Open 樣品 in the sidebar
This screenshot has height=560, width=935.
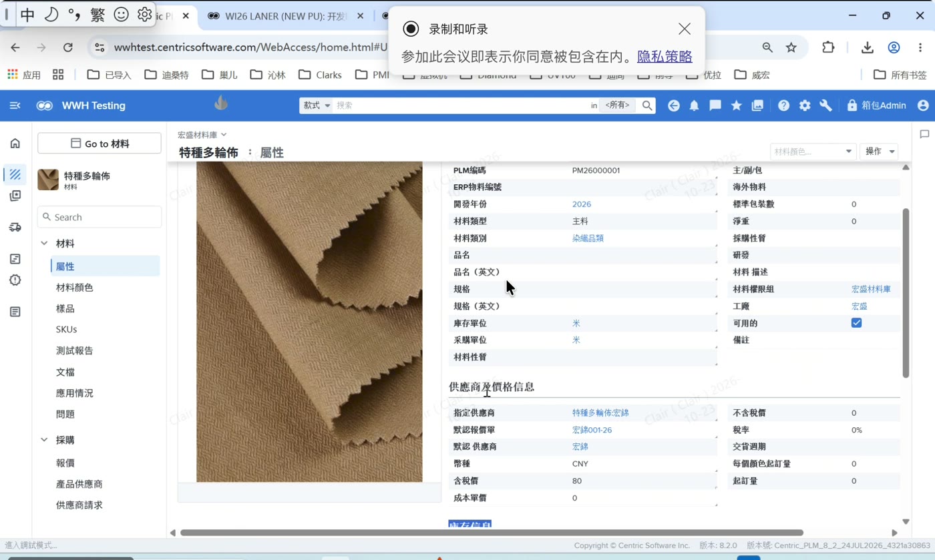pyautogui.click(x=65, y=308)
